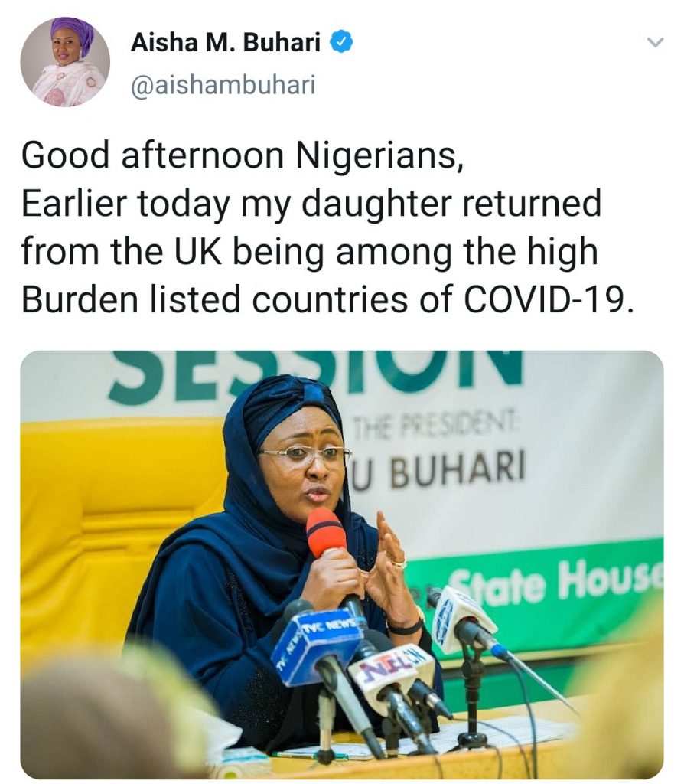Click the red handheld microphone in photo
Viewport: 684px width, 784px height.
click(x=325, y=533)
